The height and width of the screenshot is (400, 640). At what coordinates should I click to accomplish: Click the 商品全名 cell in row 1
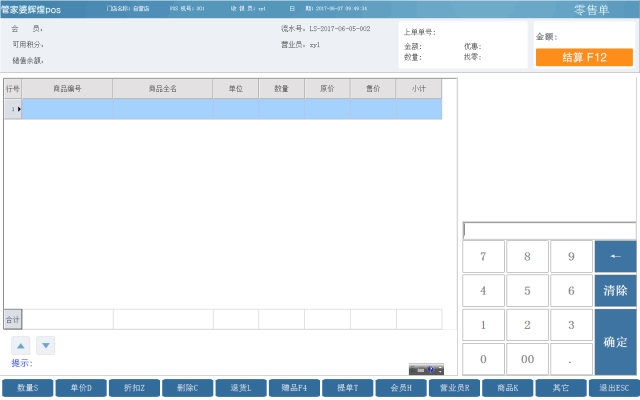pos(163,109)
